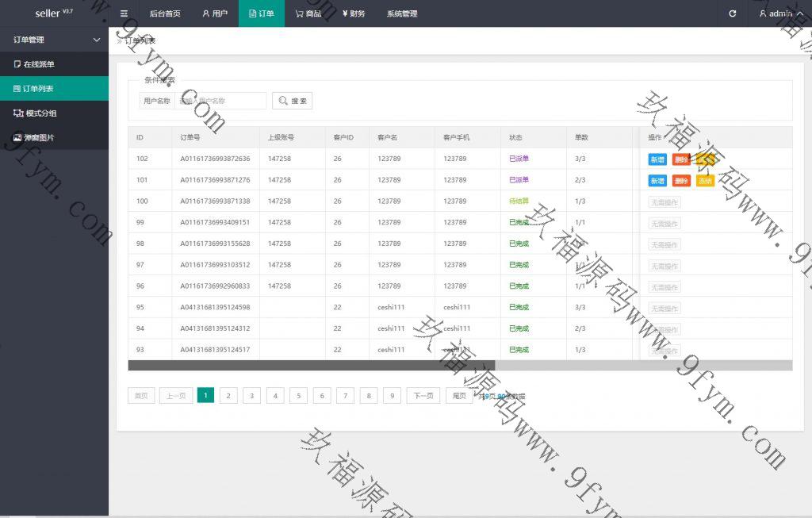Image resolution: width=812 pixels, height=518 pixels.
Task: Click the 用户 person icon in top nav
Action: coord(206,13)
